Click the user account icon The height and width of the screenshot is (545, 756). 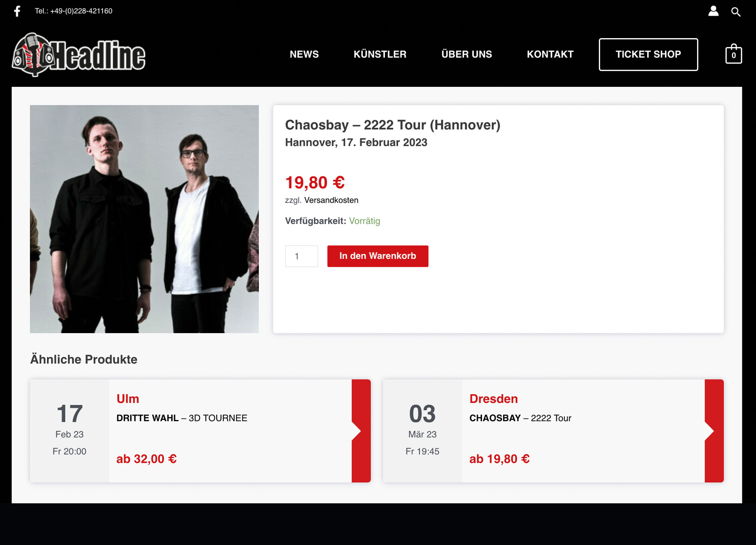pos(713,11)
